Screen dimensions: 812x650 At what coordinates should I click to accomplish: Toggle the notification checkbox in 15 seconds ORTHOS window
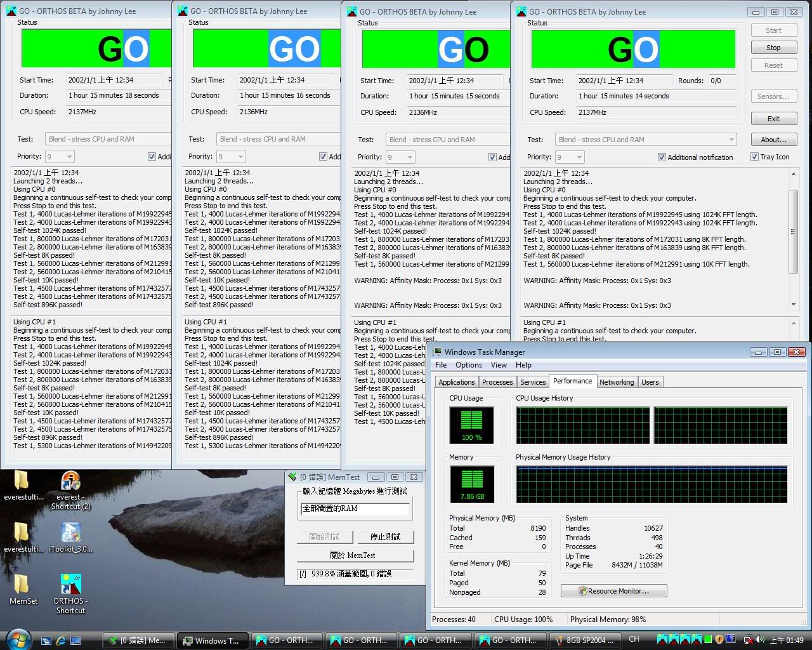(492, 157)
